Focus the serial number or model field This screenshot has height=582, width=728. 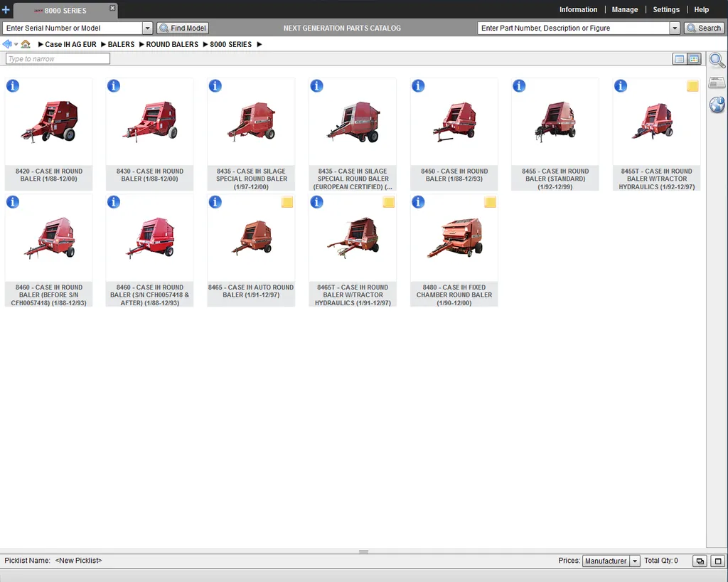(x=73, y=28)
